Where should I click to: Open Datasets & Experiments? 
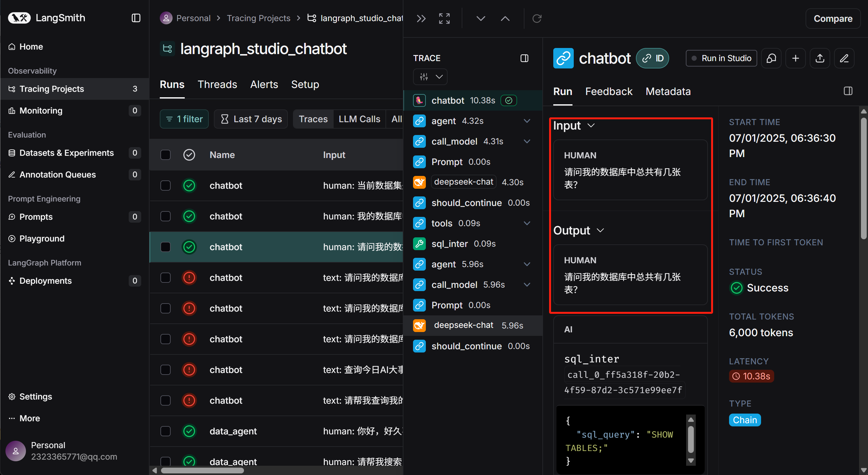(x=75, y=153)
